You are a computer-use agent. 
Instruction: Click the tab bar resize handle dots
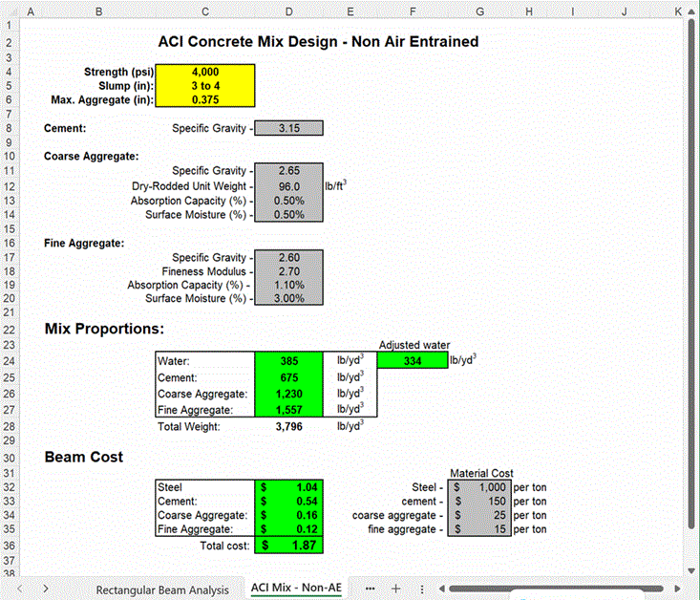tap(421, 589)
